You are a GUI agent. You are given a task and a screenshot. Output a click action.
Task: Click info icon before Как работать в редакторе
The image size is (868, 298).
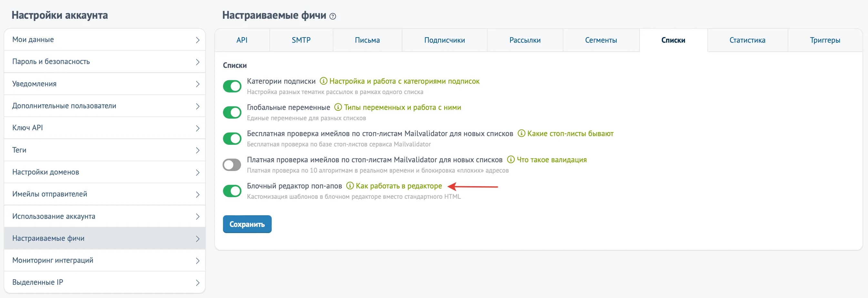click(350, 186)
